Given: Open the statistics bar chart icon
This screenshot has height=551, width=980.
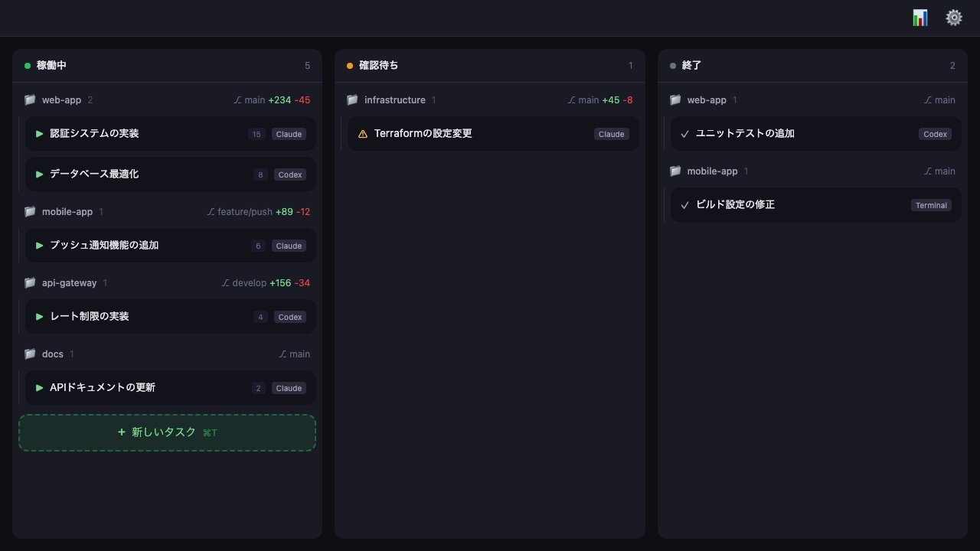Looking at the screenshot, I should pos(920,18).
